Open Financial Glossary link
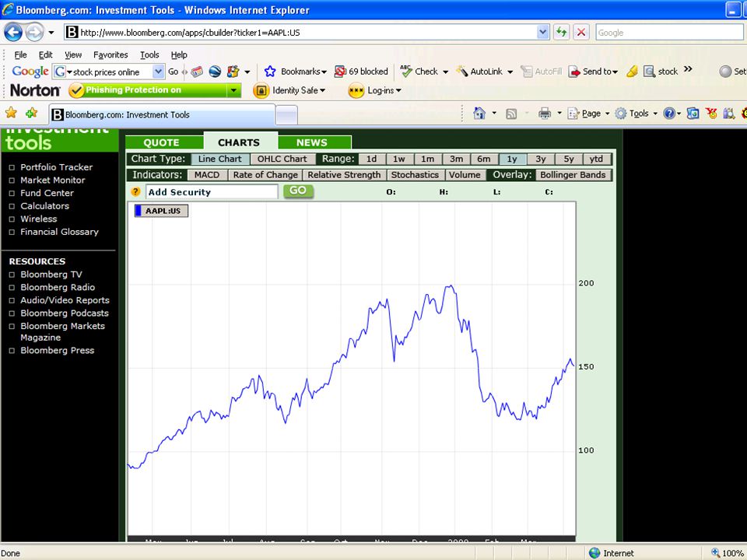747x560 pixels. [x=59, y=232]
